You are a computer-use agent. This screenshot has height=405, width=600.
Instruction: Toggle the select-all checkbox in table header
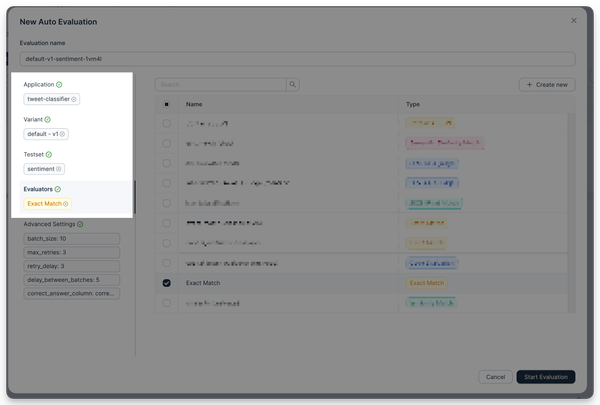(166, 104)
